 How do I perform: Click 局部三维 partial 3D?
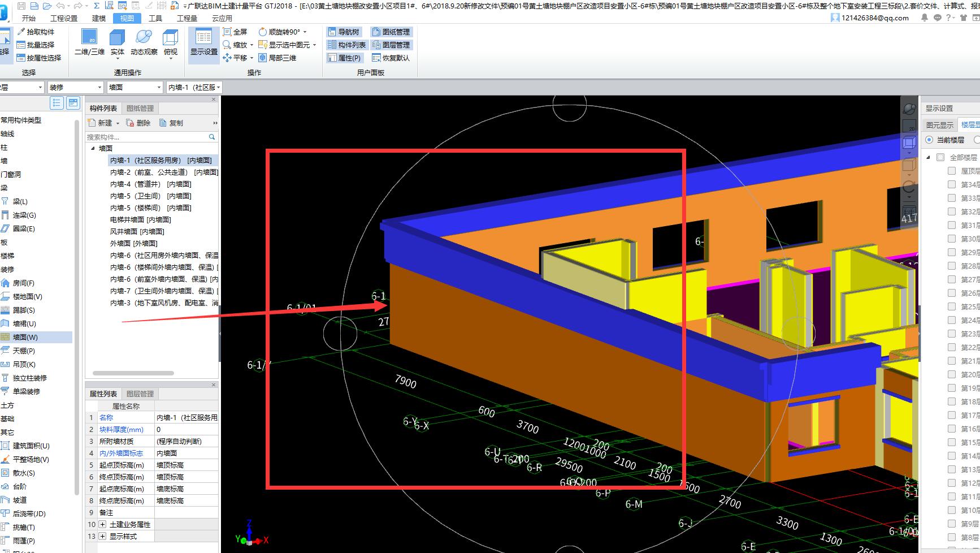277,58
